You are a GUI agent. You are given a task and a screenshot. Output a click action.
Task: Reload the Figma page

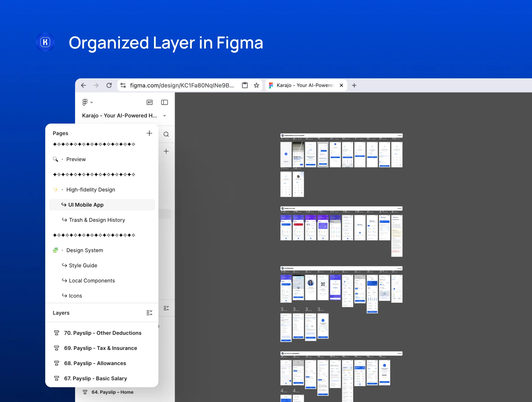(109, 85)
